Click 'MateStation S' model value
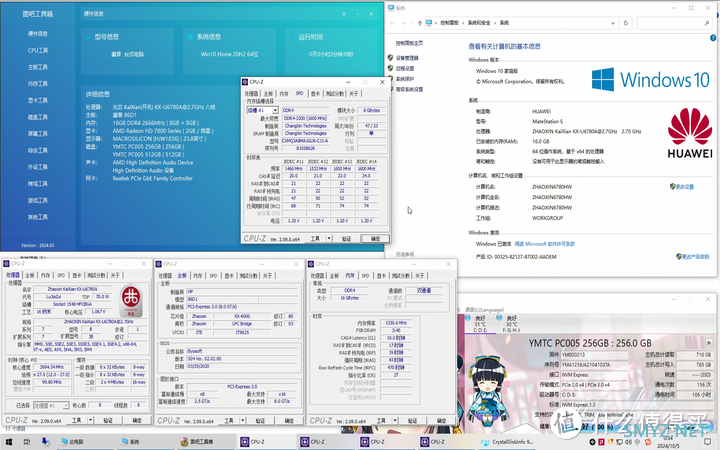Viewport: 720px width, 450px height. coord(547,122)
